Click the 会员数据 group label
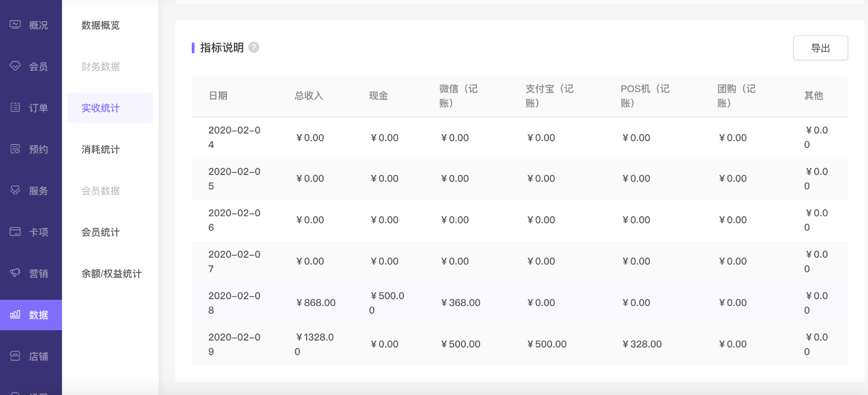Screen dimensions: 868x395 (100, 190)
